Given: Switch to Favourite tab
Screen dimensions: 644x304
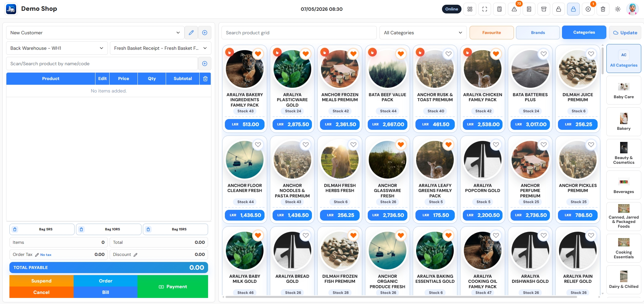Looking at the screenshot, I should pos(492,33).
